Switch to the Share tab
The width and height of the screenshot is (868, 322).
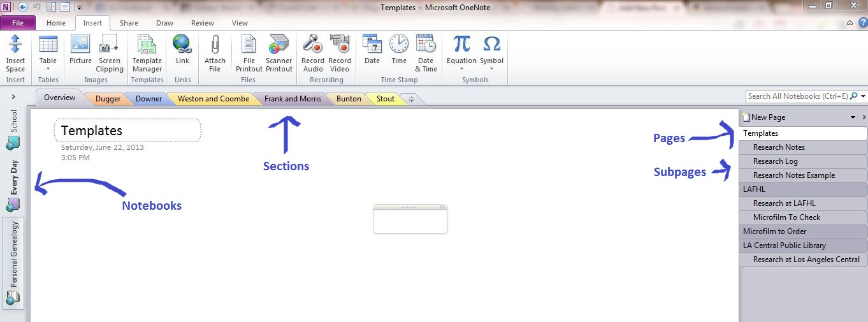tap(129, 23)
